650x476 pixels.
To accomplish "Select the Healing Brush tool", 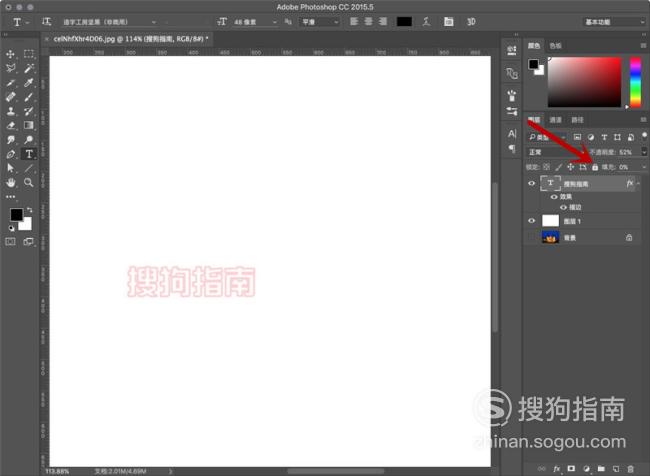I will [11, 97].
